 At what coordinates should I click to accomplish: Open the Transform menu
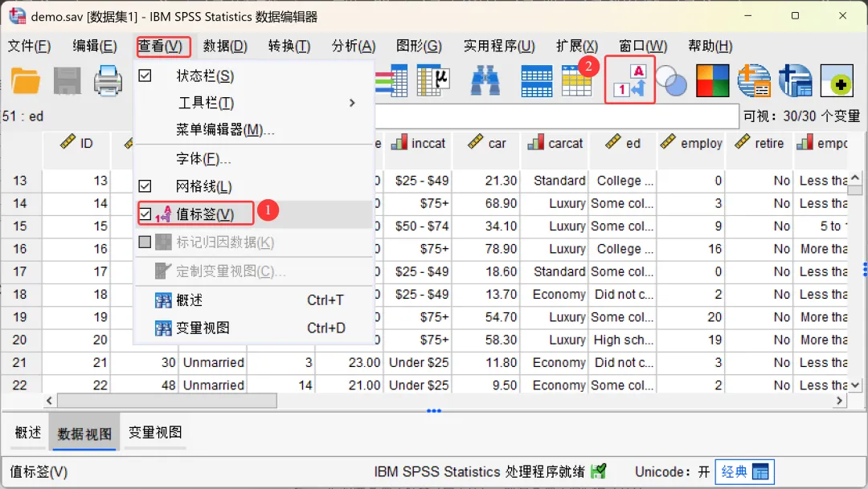[x=289, y=46]
